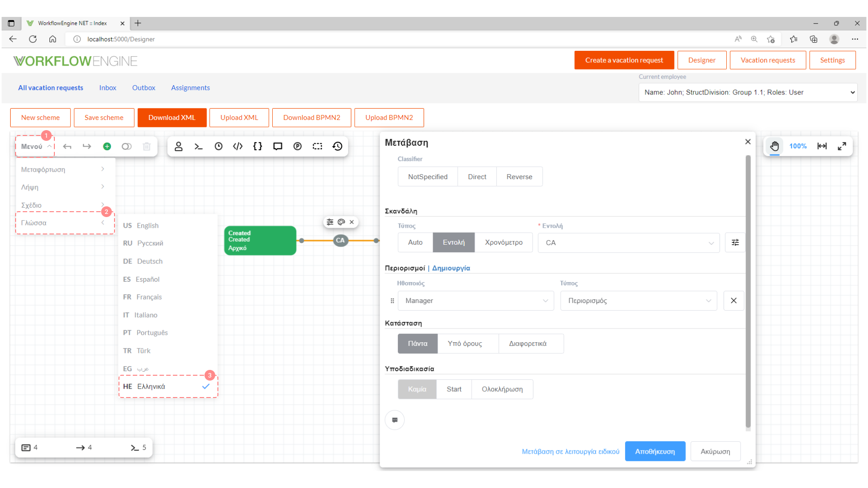Click the trash delete icon in toolbar

coord(147,146)
